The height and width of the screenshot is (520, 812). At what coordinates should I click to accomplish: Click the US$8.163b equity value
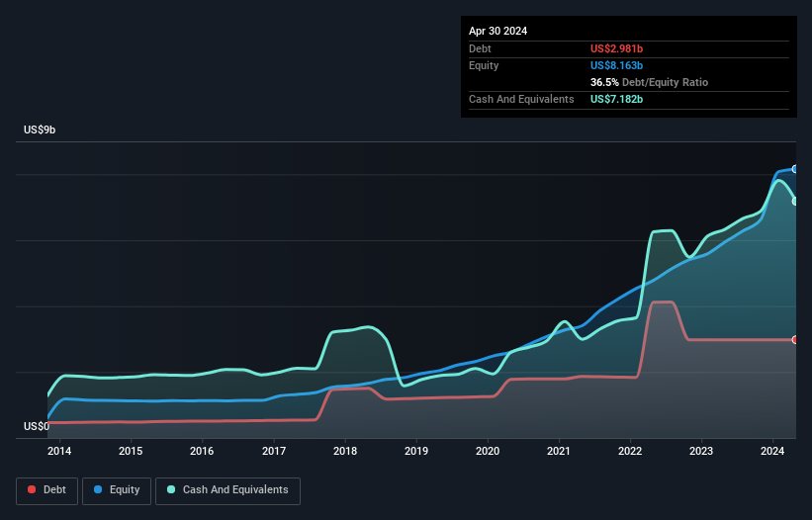click(616, 65)
